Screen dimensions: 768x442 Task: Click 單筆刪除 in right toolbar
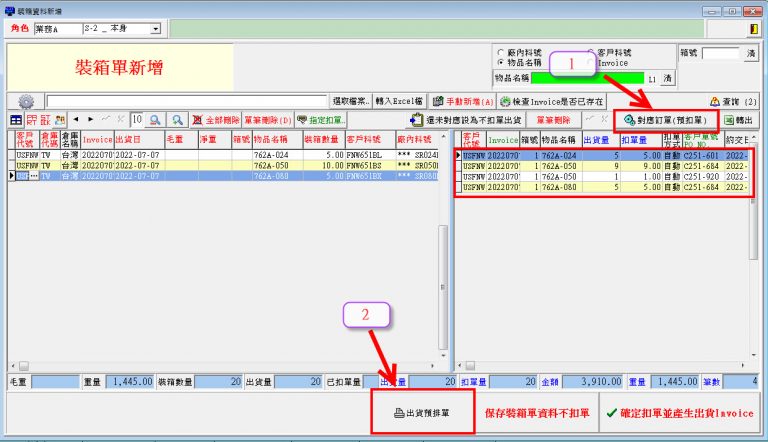pos(553,120)
